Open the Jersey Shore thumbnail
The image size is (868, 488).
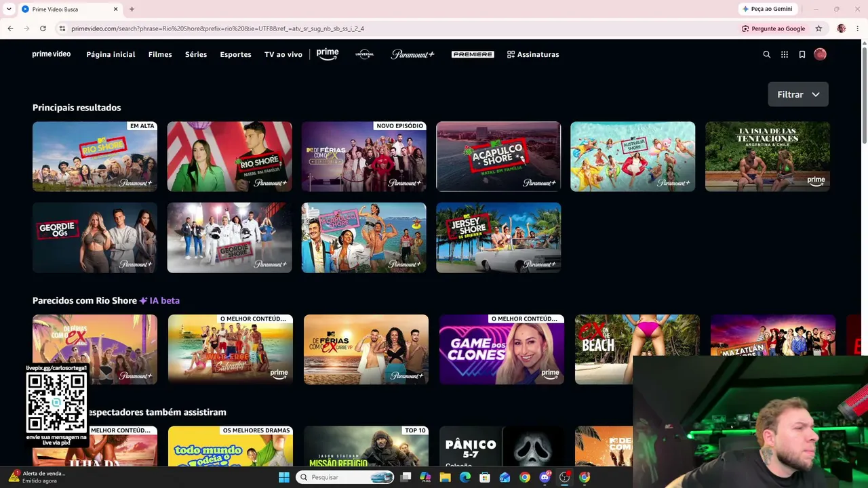coord(498,238)
